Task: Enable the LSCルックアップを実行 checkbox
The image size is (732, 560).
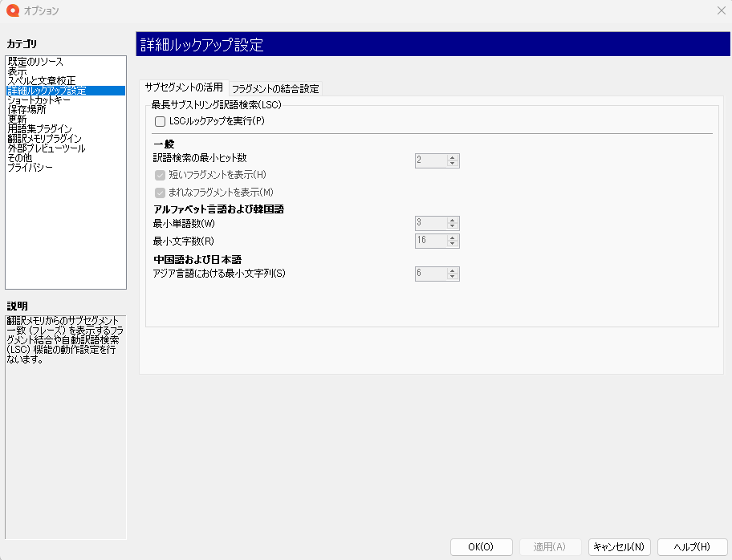Action: click(x=160, y=121)
